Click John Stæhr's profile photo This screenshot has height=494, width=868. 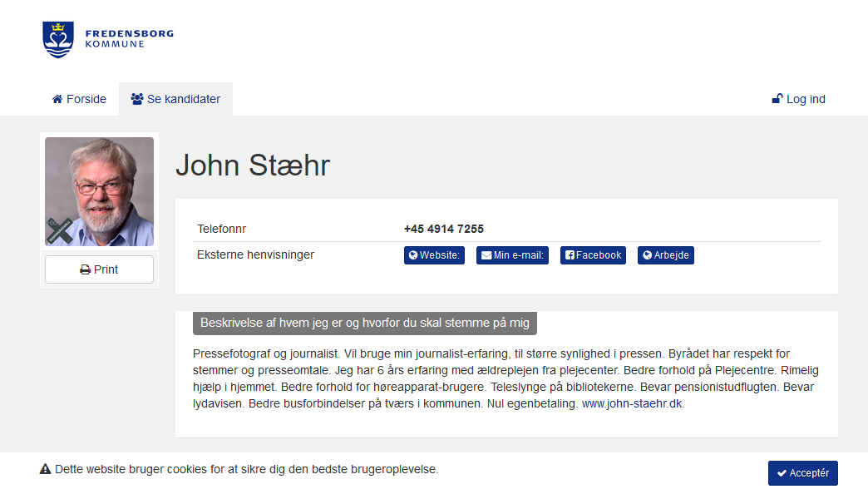[x=99, y=191]
